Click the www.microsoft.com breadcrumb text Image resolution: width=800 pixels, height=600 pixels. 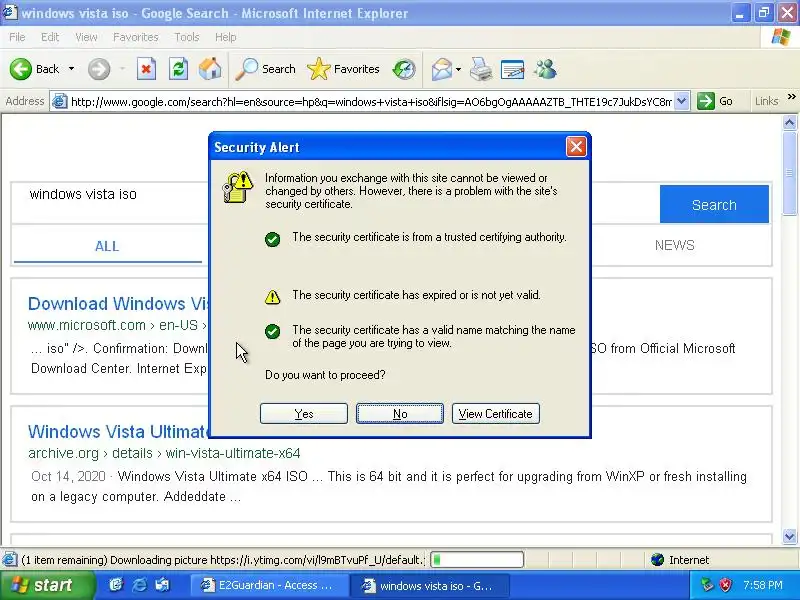[117, 325]
